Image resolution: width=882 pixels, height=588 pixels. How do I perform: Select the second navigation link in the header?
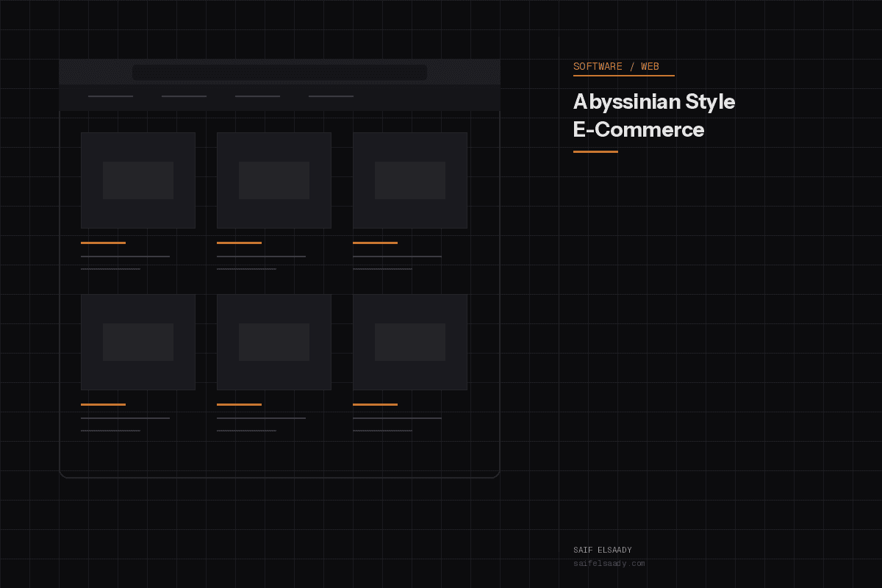click(x=184, y=96)
